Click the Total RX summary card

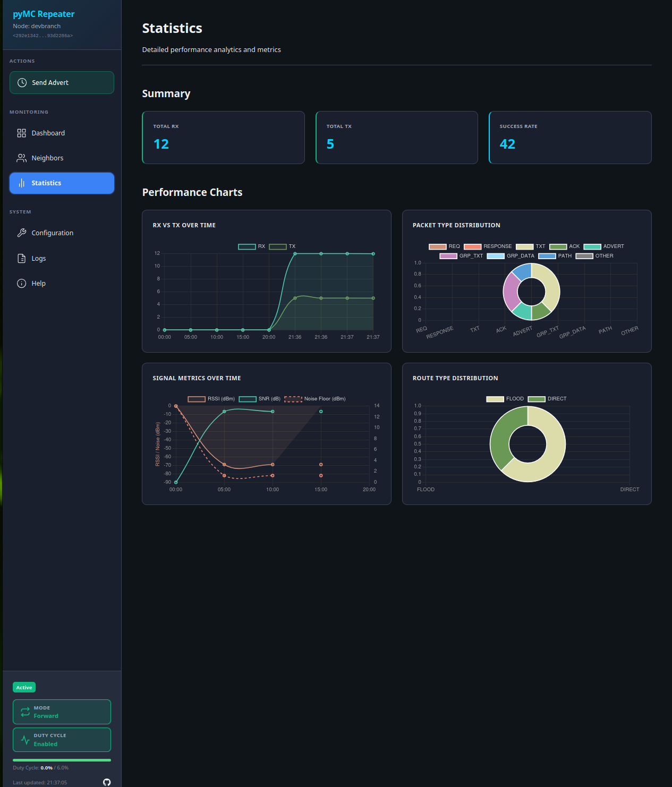pos(223,138)
